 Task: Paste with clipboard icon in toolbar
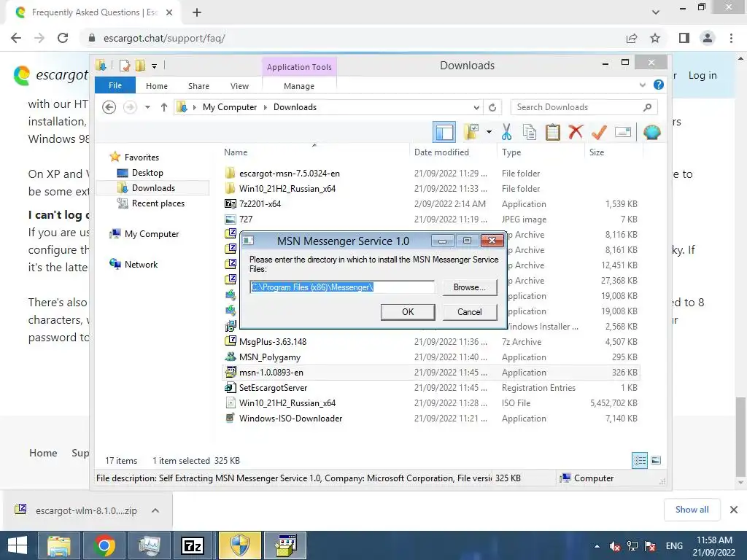(x=553, y=132)
